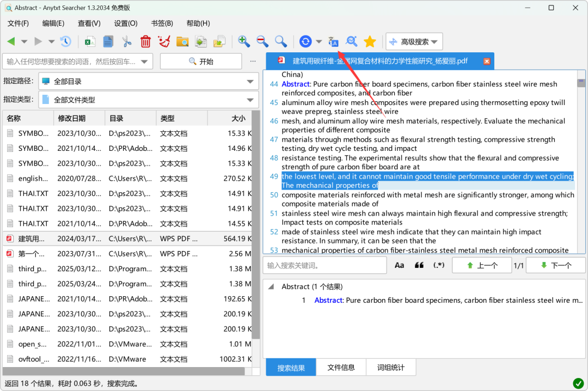The image size is (588, 391).
Task: Sort by the 修改日期 column header
Action: click(79, 118)
